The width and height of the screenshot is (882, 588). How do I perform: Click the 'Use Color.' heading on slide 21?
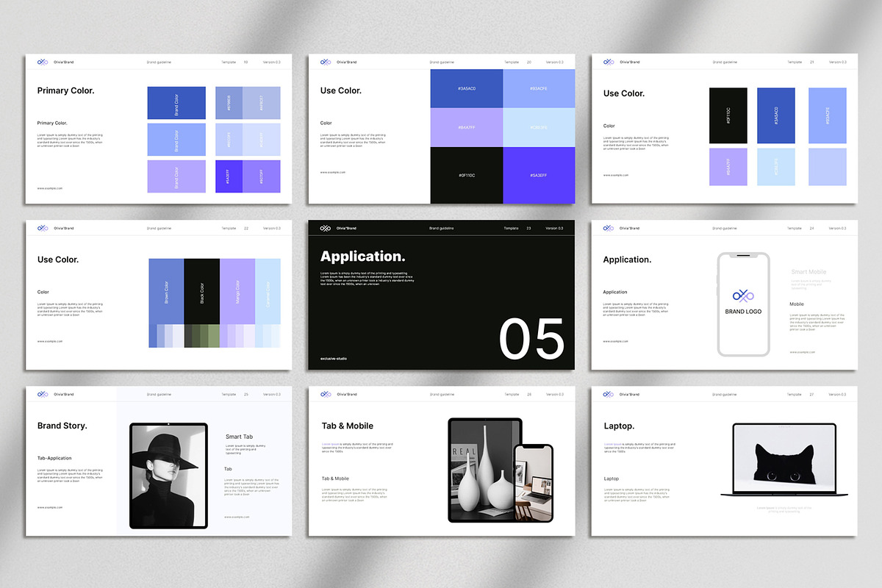click(624, 93)
